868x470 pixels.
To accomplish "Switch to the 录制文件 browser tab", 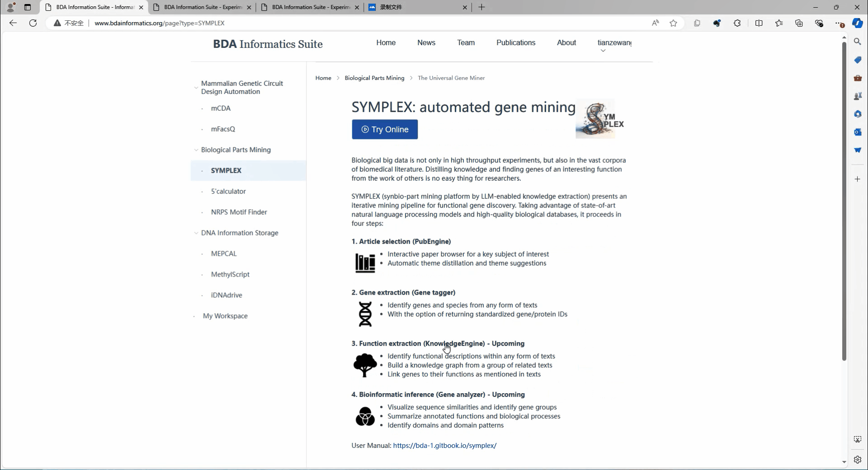I will pos(417,7).
